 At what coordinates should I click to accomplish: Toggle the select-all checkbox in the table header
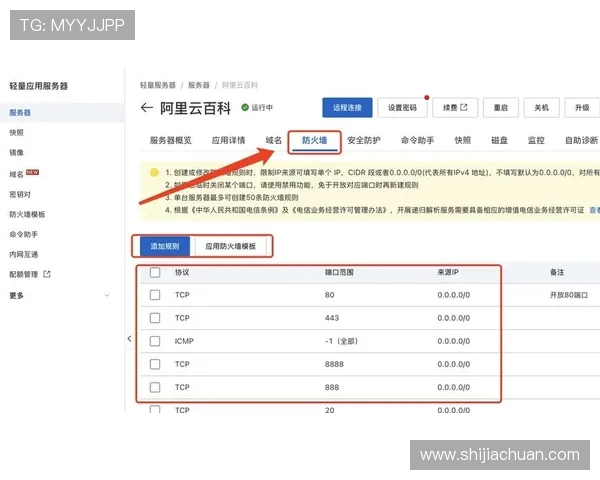pos(155,273)
